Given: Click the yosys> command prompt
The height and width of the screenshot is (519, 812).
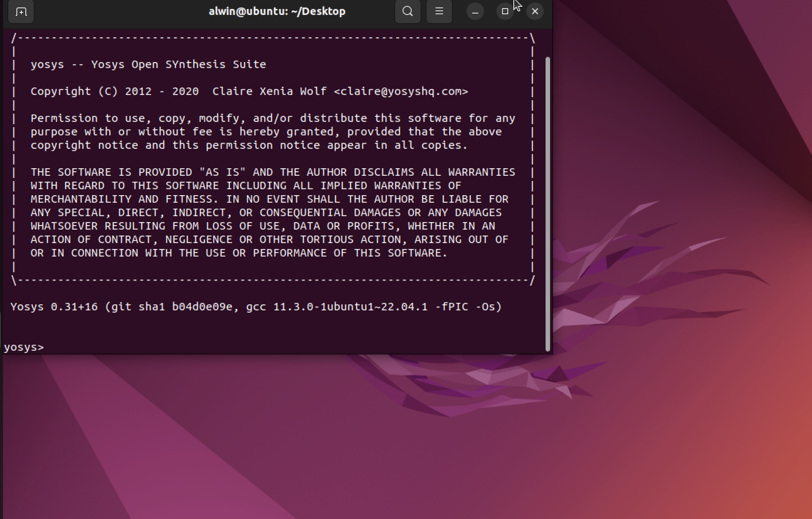Looking at the screenshot, I should 24,347.
